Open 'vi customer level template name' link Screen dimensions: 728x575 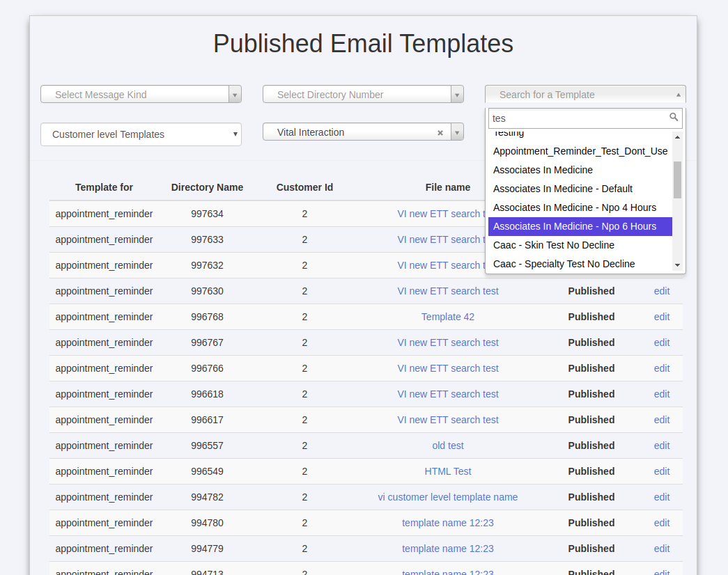[447, 497]
